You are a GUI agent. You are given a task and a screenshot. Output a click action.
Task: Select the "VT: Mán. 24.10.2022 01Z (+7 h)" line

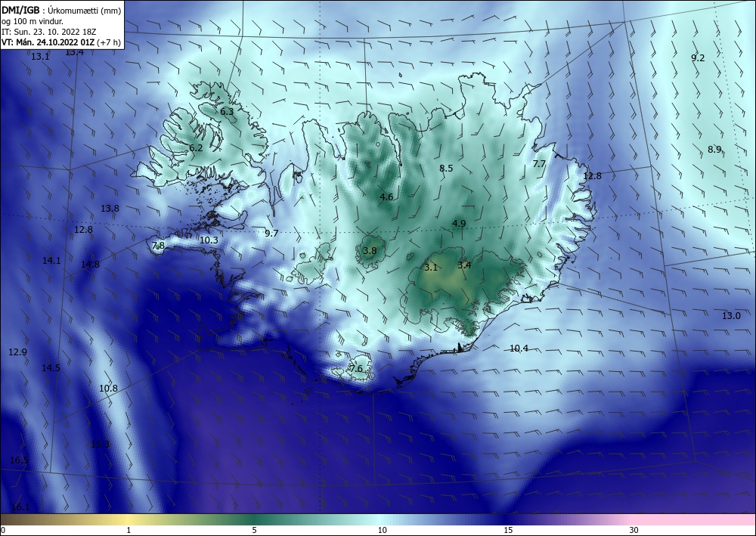click(x=61, y=42)
